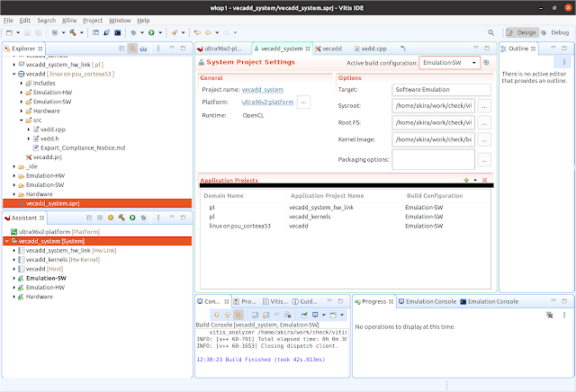Click the Debug bug icon in main toolbar

point(134,32)
